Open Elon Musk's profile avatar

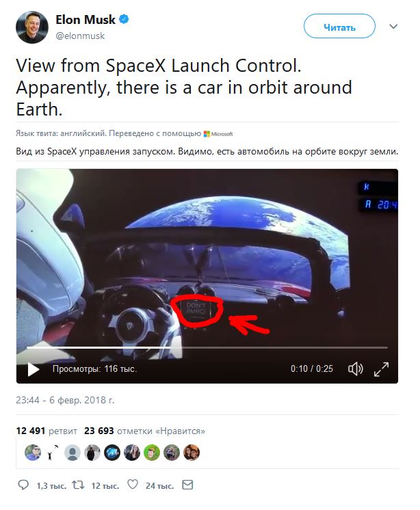pyautogui.click(x=32, y=27)
